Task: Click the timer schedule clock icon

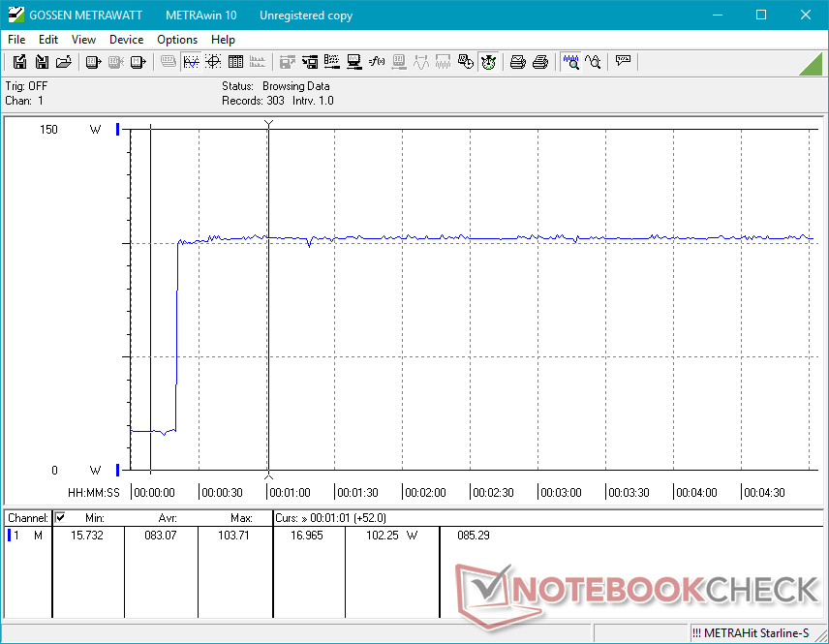Action: (x=466, y=62)
